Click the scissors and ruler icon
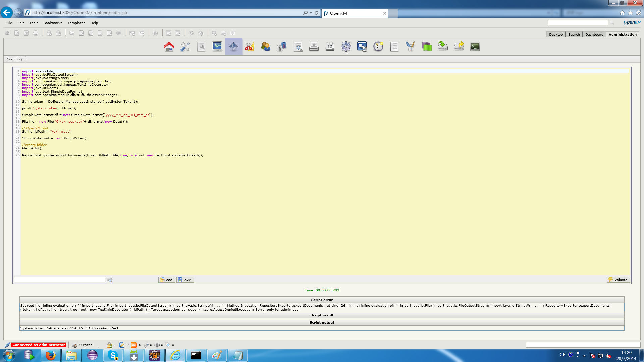644x362 pixels. (249, 47)
